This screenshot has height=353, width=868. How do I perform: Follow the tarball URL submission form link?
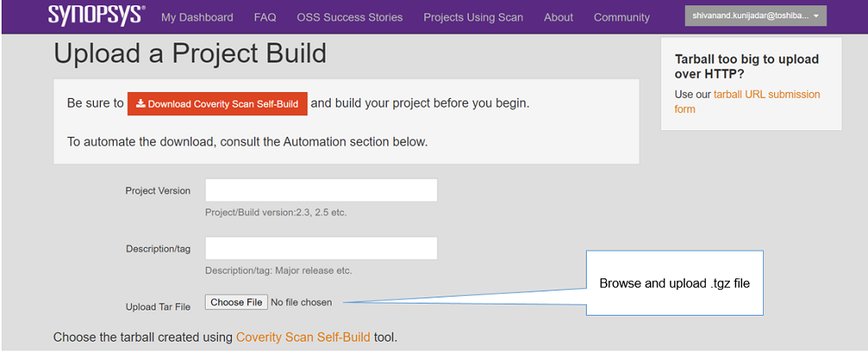pyautogui.click(x=747, y=101)
